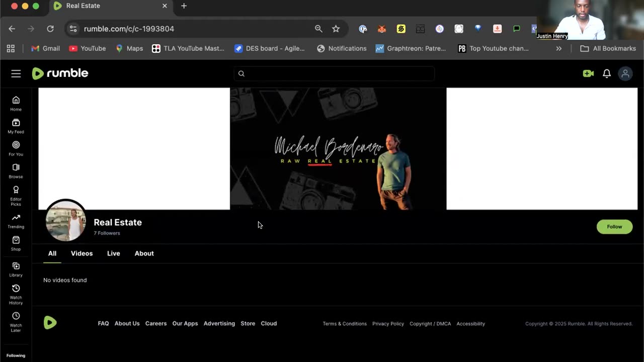The image size is (644, 362).
Task: Open For You in sidebar
Action: (x=16, y=148)
